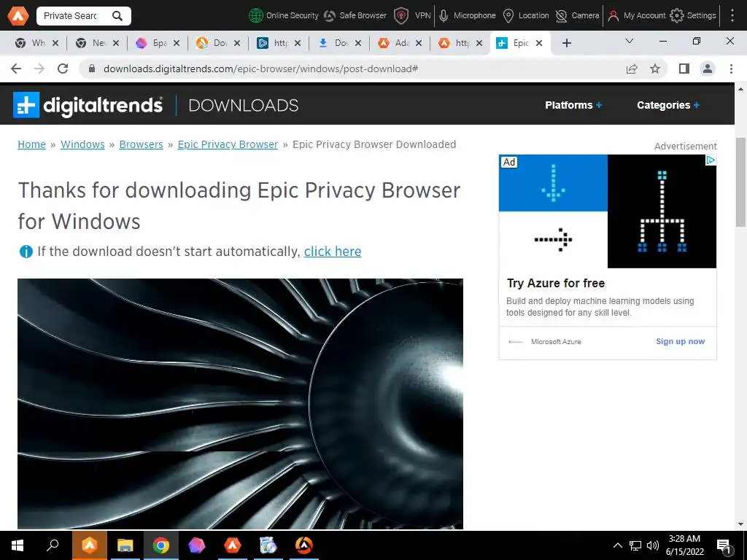Image resolution: width=747 pixels, height=560 pixels.
Task: Close the 'Ada' tab
Action: click(418, 43)
